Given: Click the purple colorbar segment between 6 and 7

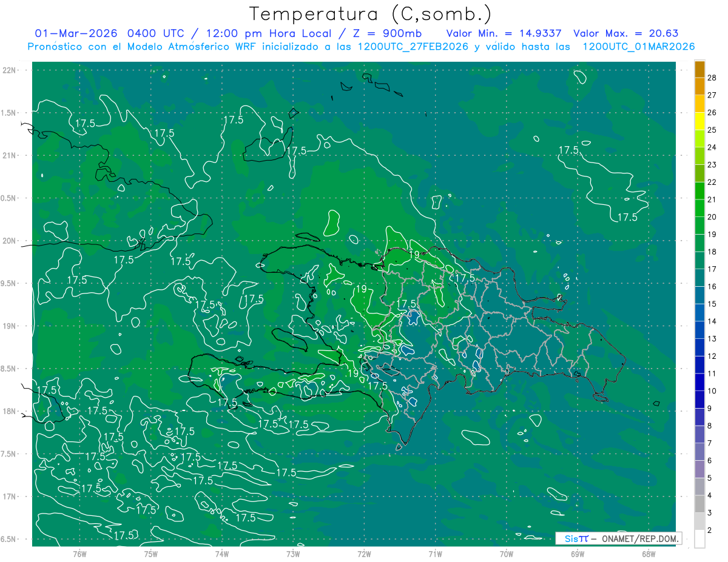Looking at the screenshot, I should pyautogui.click(x=699, y=452).
